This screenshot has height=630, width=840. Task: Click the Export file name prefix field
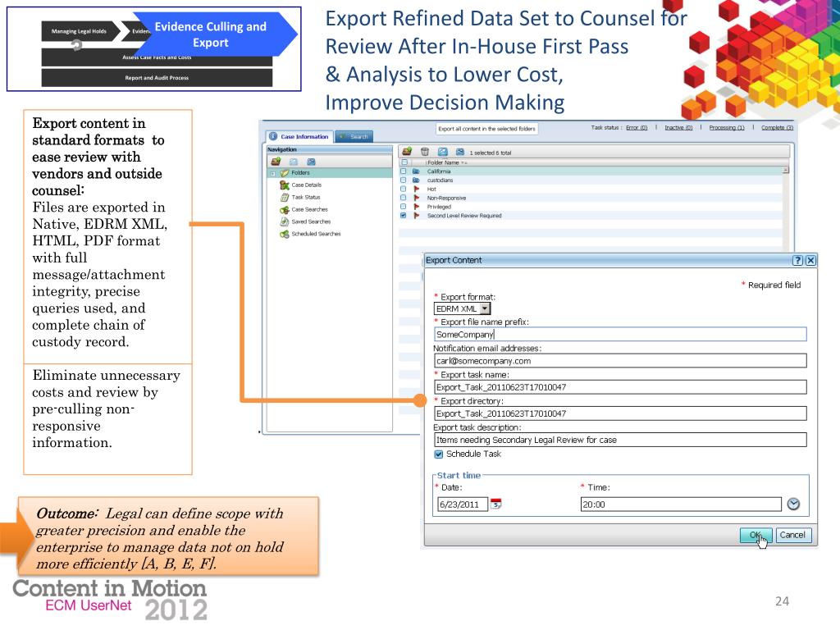620,335
